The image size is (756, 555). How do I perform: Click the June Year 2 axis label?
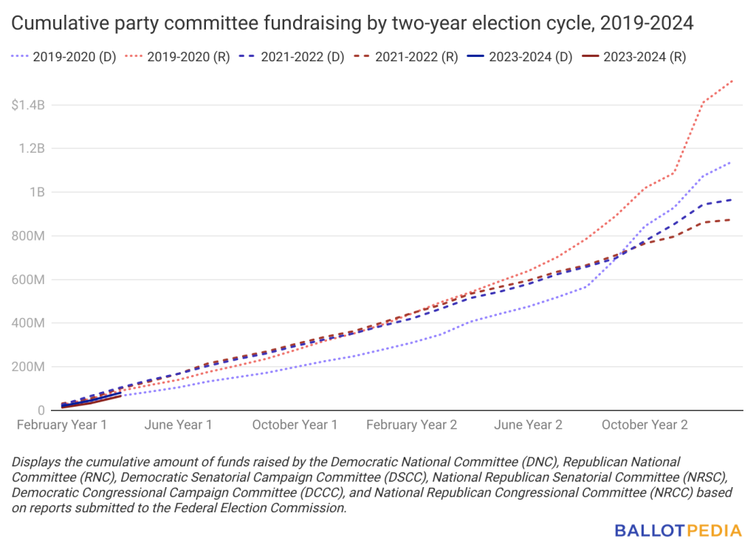[x=529, y=425]
